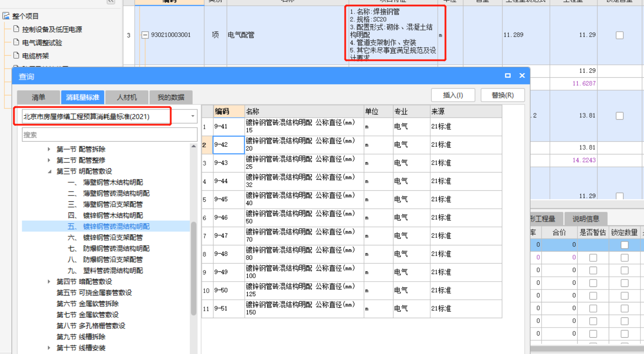Expand 第一节 配管拆除 node
This screenshot has height=354, width=644.
[49, 149]
